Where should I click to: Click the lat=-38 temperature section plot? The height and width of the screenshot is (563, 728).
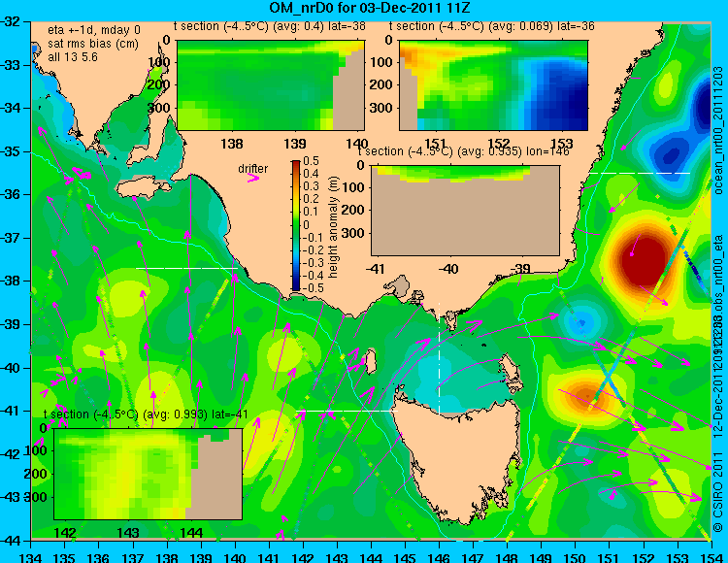click(271, 85)
